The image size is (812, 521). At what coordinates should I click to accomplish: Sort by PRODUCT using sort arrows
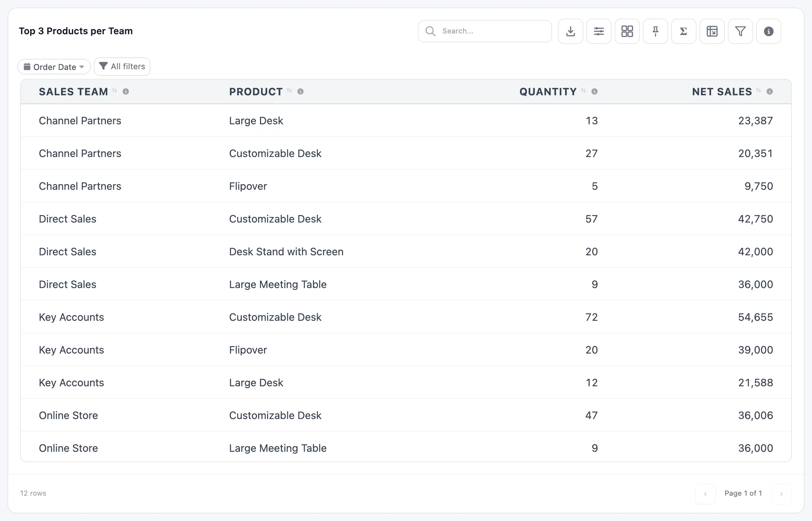pyautogui.click(x=289, y=90)
